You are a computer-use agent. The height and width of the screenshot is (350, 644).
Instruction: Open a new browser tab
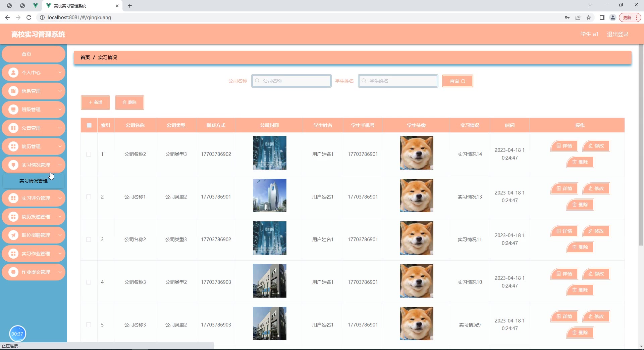(x=130, y=6)
